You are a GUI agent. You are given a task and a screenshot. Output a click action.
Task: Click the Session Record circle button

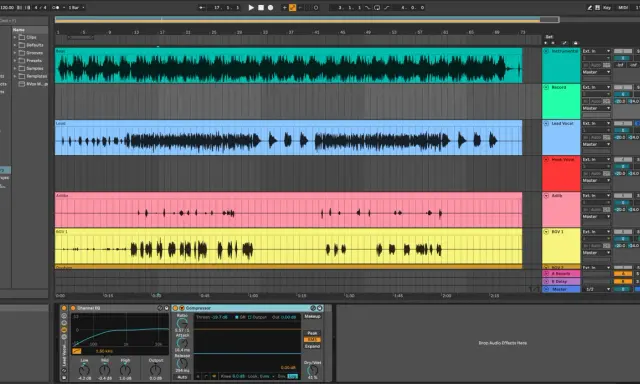[316, 7]
